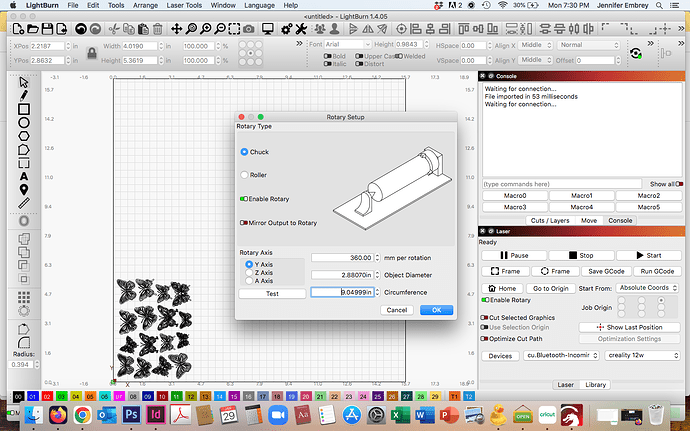The width and height of the screenshot is (690, 431).
Task: Pick the black 00 layer color swatch
Action: (18, 396)
